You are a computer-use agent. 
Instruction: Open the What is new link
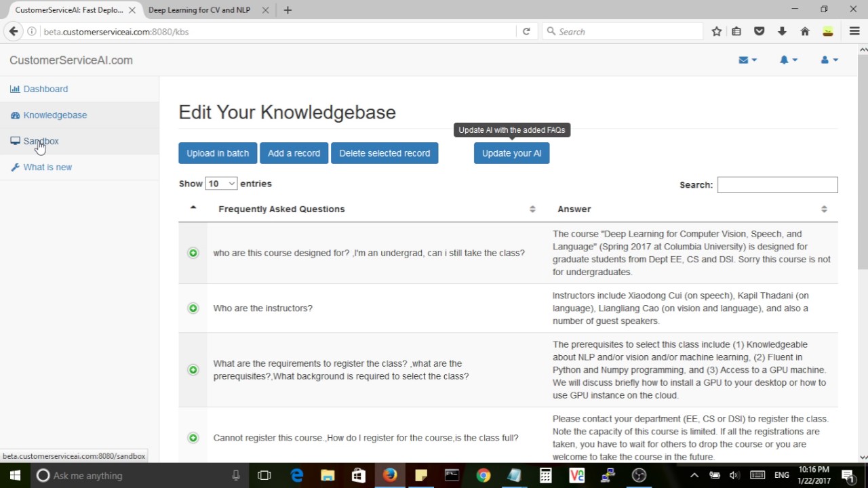coord(47,167)
